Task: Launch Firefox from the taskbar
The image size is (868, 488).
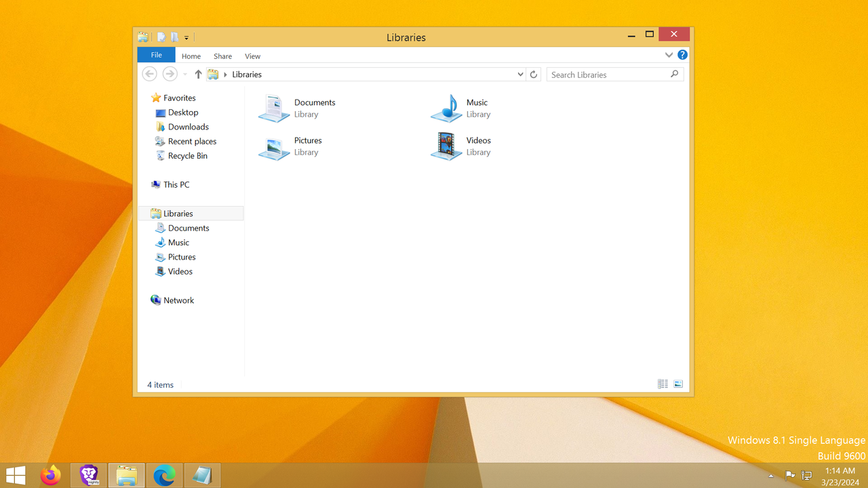Action: [x=51, y=476]
